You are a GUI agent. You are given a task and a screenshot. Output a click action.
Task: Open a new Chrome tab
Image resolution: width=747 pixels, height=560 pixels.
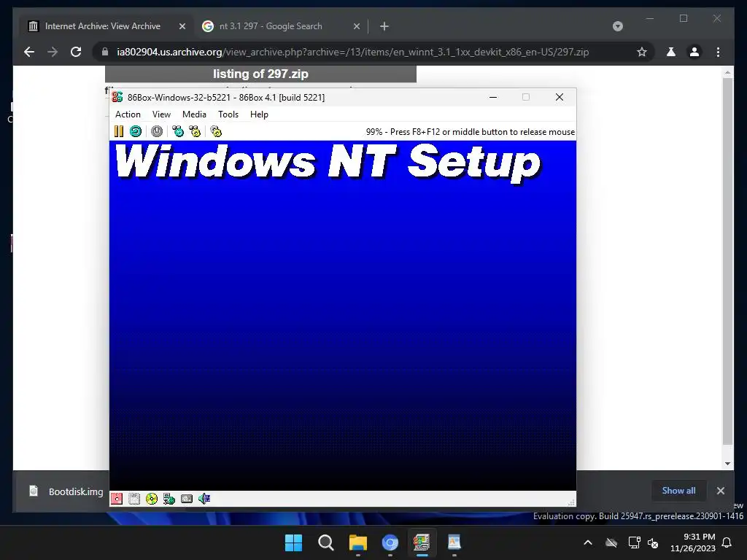384,26
